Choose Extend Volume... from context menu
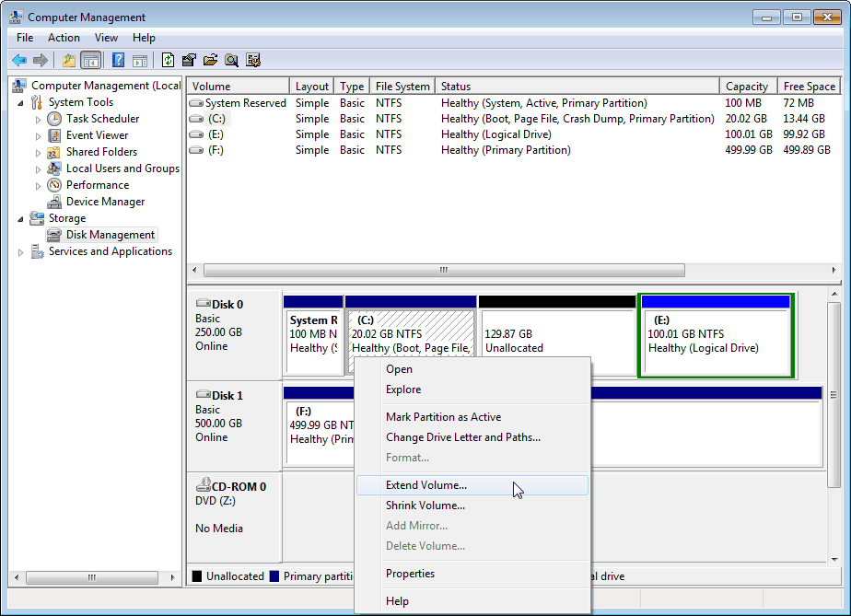This screenshot has width=851, height=616. pyautogui.click(x=472, y=485)
